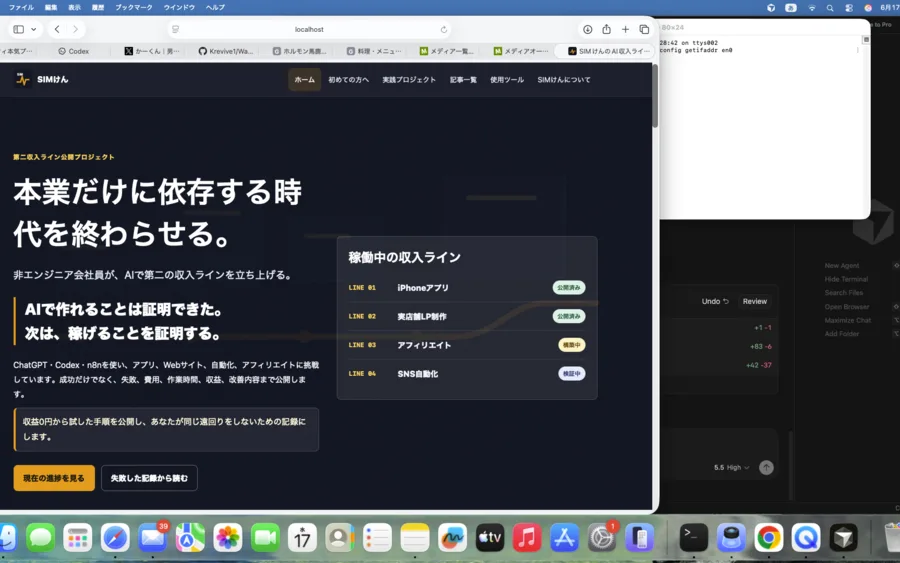The height and width of the screenshot is (563, 900).
Task: Click the web page vertical scrollbar thumb
Action: tap(655, 96)
